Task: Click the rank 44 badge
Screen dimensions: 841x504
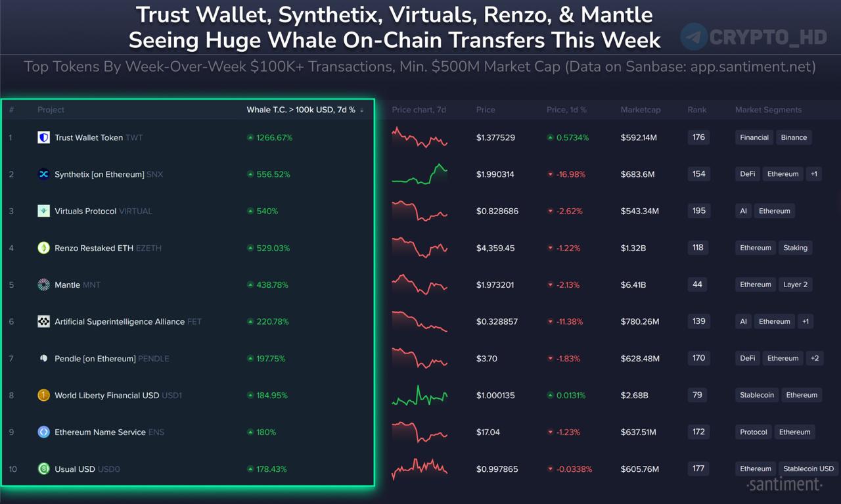Action: (x=697, y=285)
